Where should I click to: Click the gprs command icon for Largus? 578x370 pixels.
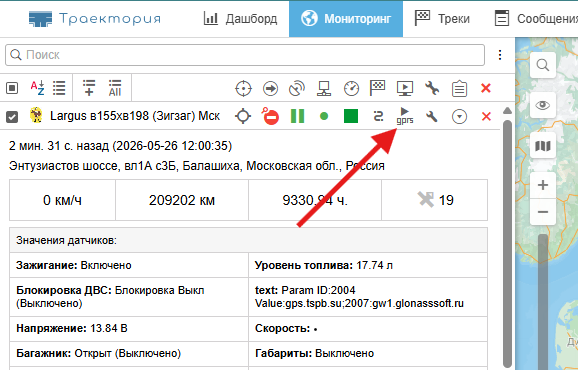[405, 116]
